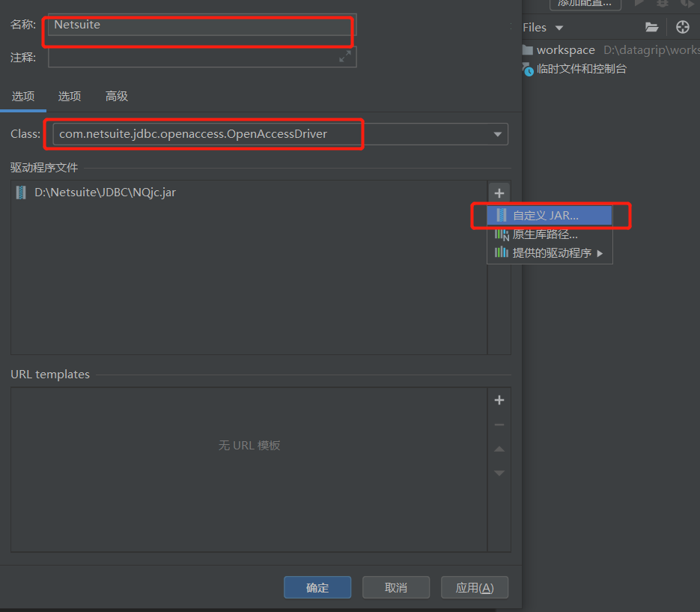Open the Class driver dropdown arrow
Viewport: 700px width, 612px height.
tap(497, 134)
